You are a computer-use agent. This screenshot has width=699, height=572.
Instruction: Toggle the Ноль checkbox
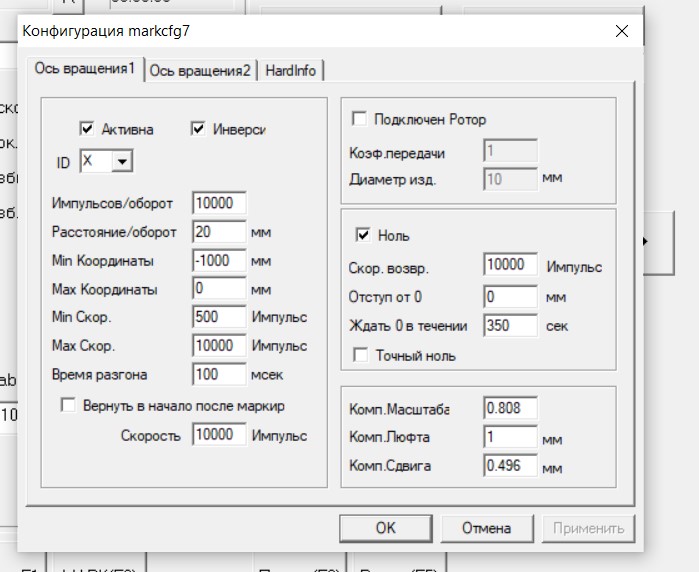pyautogui.click(x=364, y=236)
